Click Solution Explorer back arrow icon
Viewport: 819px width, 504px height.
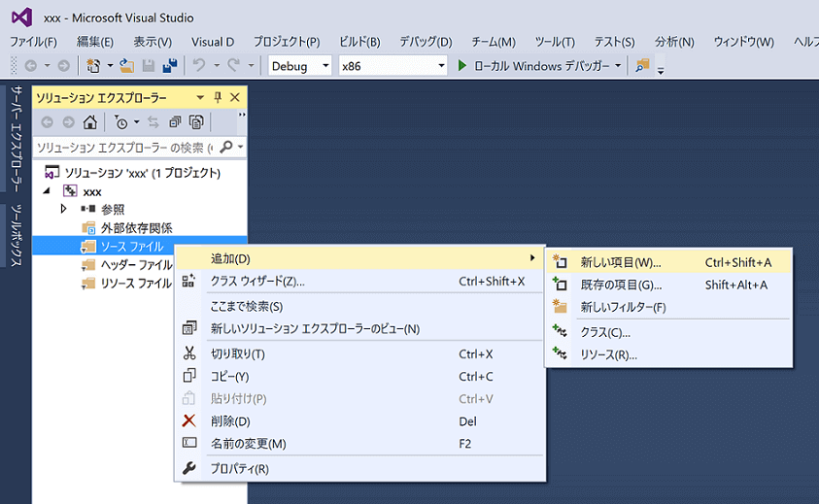click(47, 122)
